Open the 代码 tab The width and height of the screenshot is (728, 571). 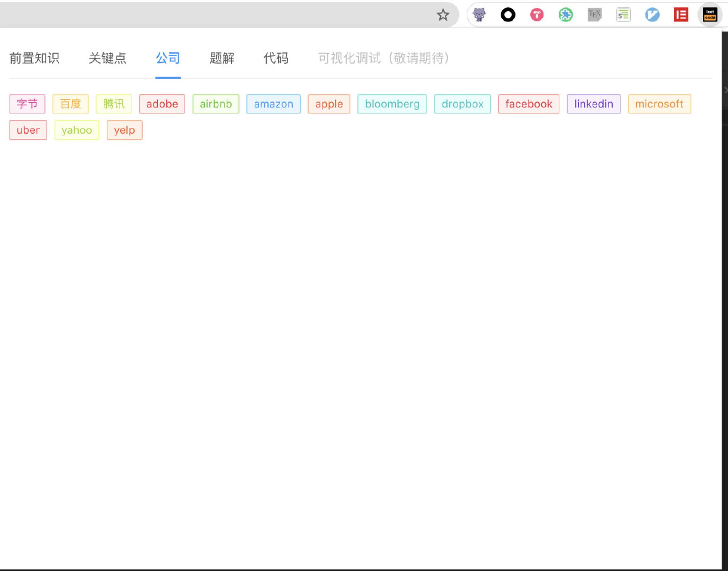pyautogui.click(x=276, y=58)
